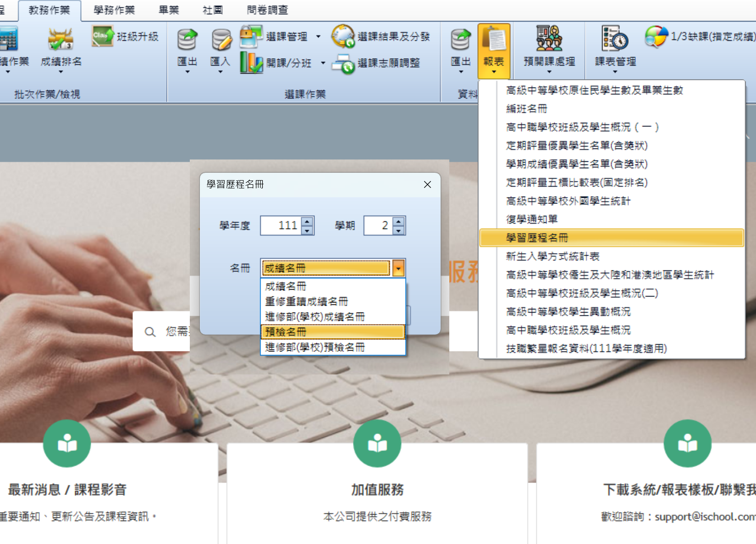
Task: Expand the 選課管理 dropdown arrow
Action: (318, 37)
